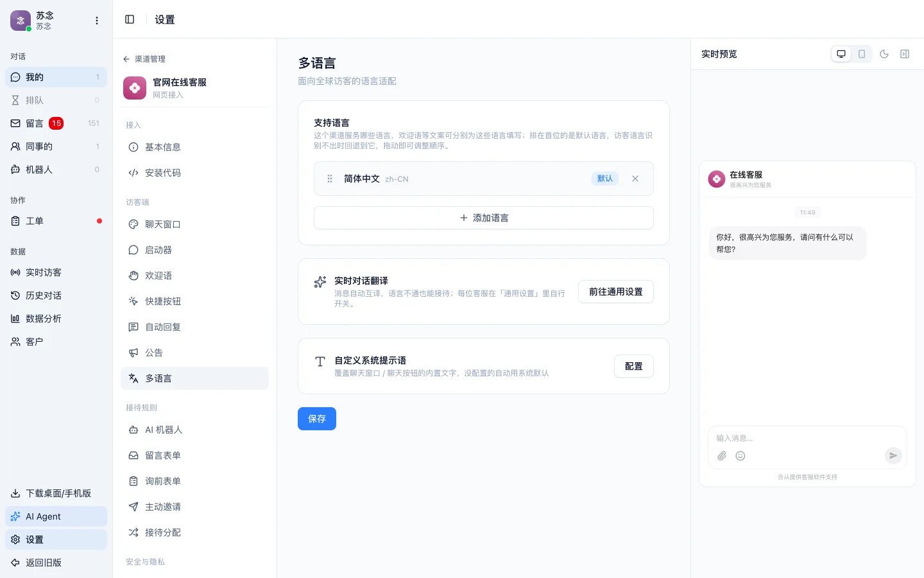
Task: Open 安装代码 section
Action: click(x=194, y=173)
